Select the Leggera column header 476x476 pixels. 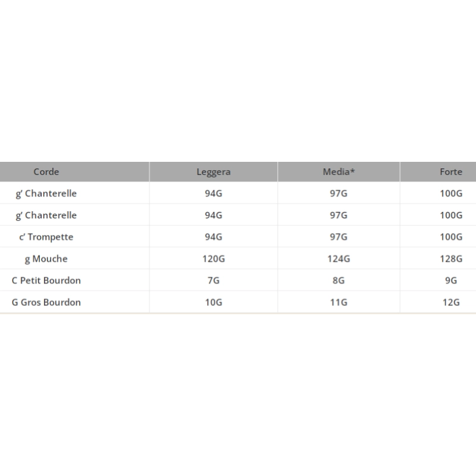[x=213, y=172]
